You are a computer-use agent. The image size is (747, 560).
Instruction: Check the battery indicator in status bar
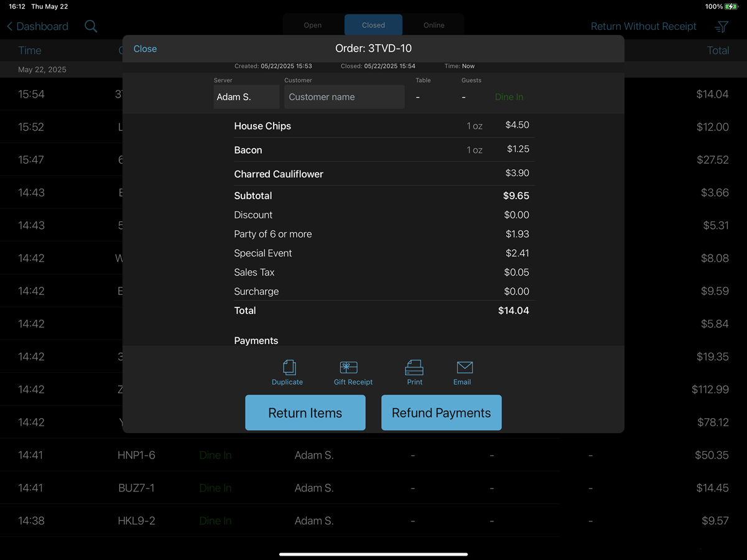(x=733, y=6)
